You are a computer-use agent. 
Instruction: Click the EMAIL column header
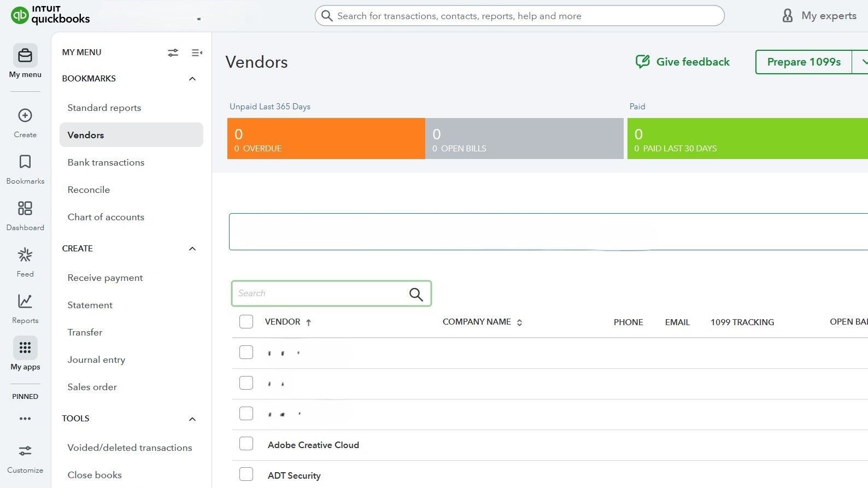tap(677, 322)
